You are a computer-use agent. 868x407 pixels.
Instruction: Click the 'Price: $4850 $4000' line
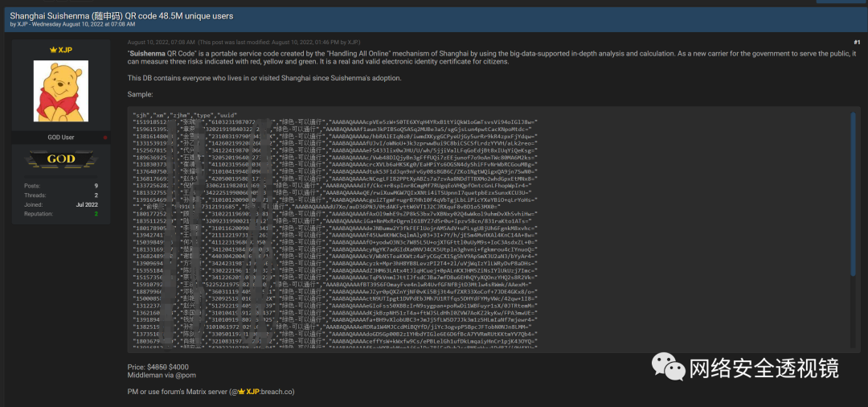point(158,367)
